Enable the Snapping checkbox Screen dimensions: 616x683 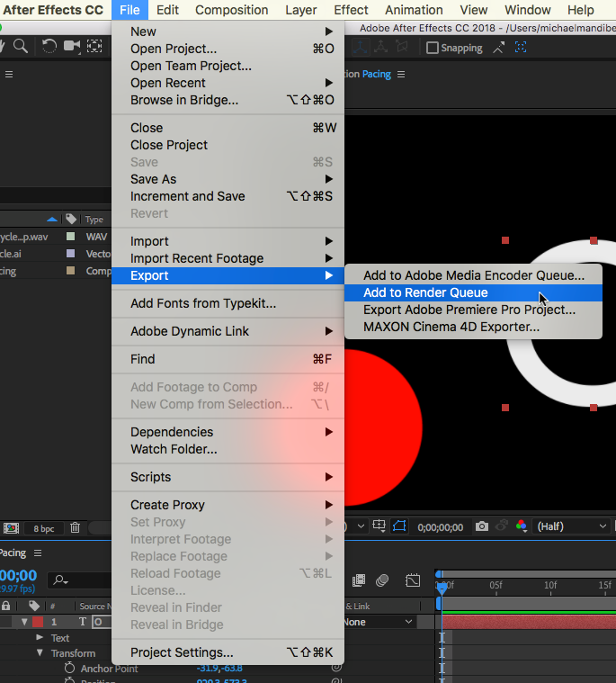(433, 48)
